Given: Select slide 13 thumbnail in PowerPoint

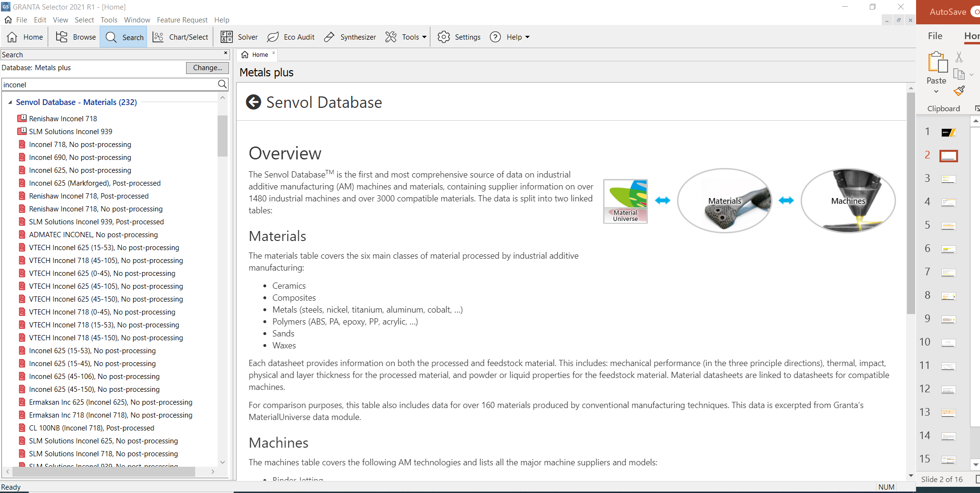Looking at the screenshot, I should (x=949, y=413).
